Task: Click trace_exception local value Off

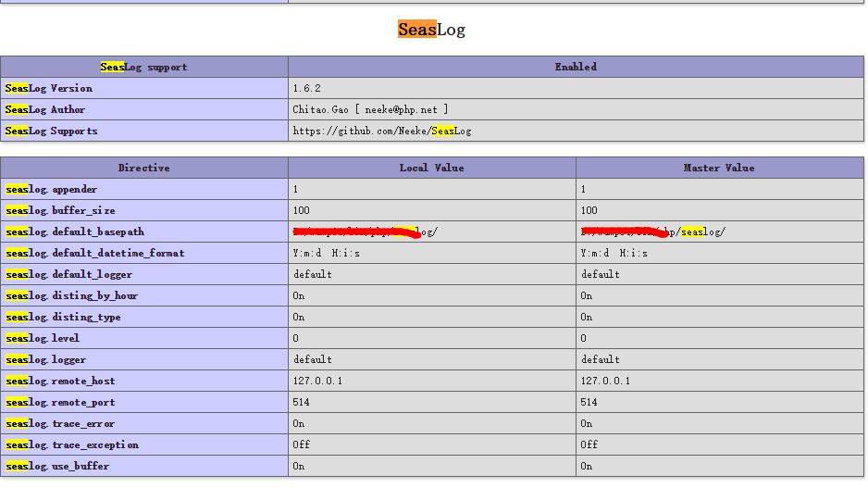Action: [301, 444]
